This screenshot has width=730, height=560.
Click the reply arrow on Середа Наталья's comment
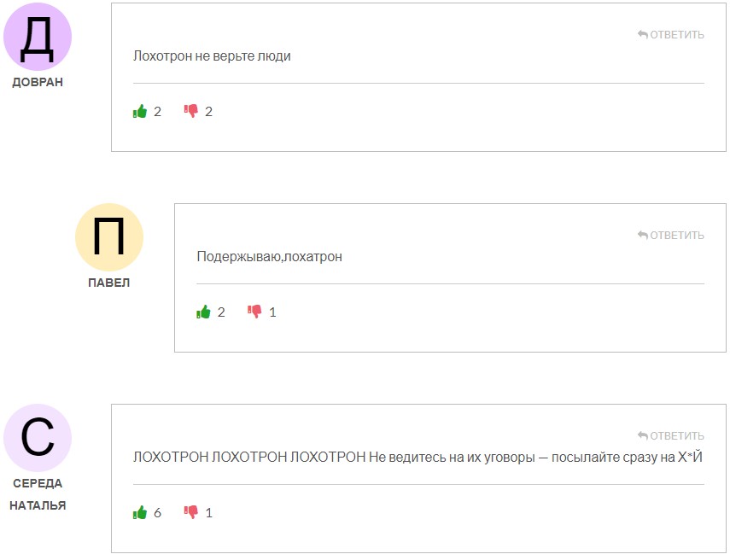[x=640, y=435]
